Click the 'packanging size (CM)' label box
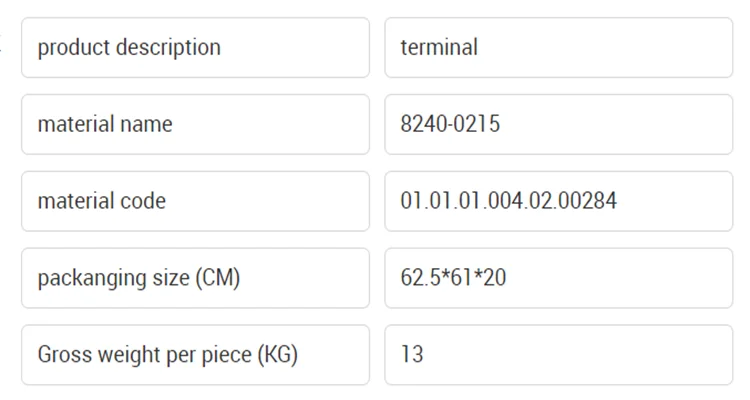This screenshot has height=400, width=750. pos(195,278)
